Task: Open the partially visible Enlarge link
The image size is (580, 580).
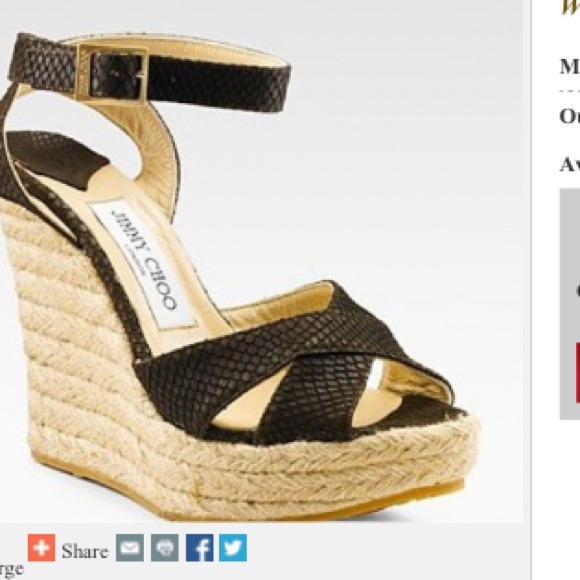Action: [x=11, y=570]
